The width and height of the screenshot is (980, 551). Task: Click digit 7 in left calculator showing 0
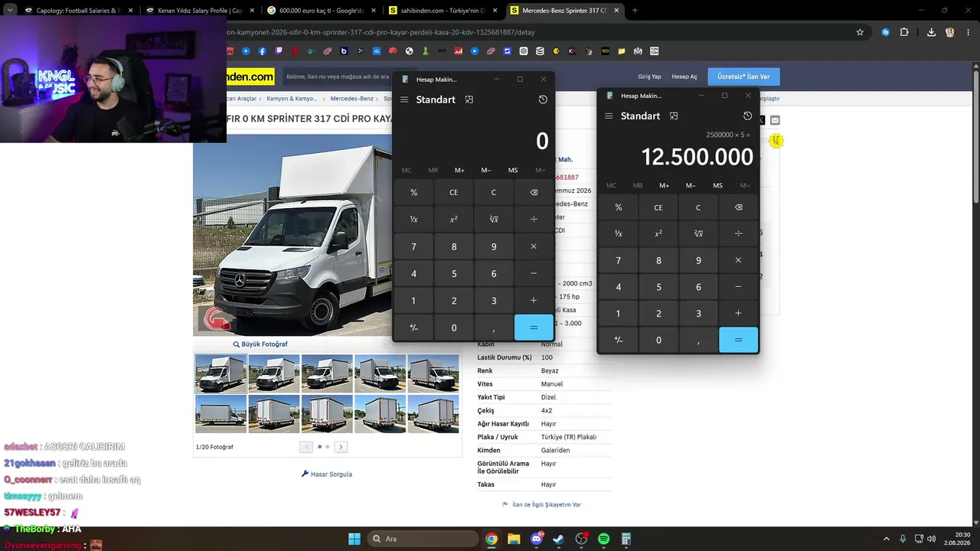coord(413,246)
